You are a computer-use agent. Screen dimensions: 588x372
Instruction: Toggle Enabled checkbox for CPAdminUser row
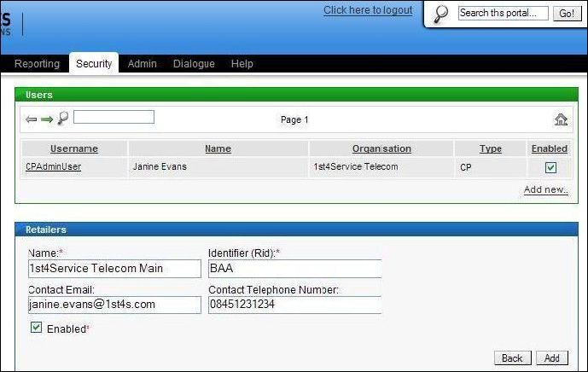[x=550, y=167]
